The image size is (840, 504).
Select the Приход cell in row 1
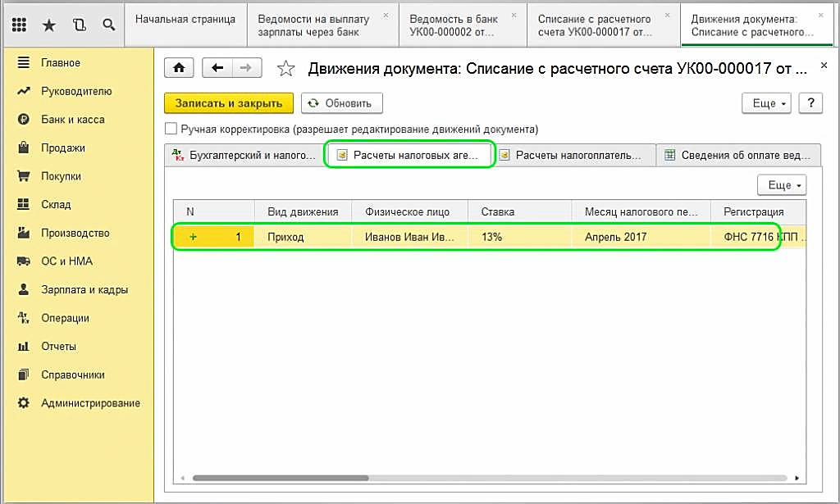303,237
